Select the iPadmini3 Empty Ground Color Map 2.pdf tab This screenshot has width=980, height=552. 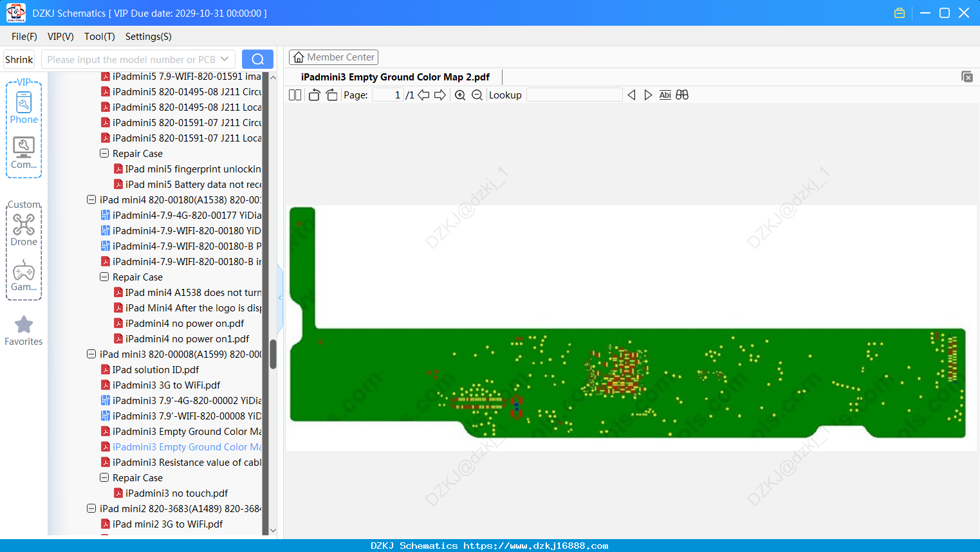[x=395, y=77]
